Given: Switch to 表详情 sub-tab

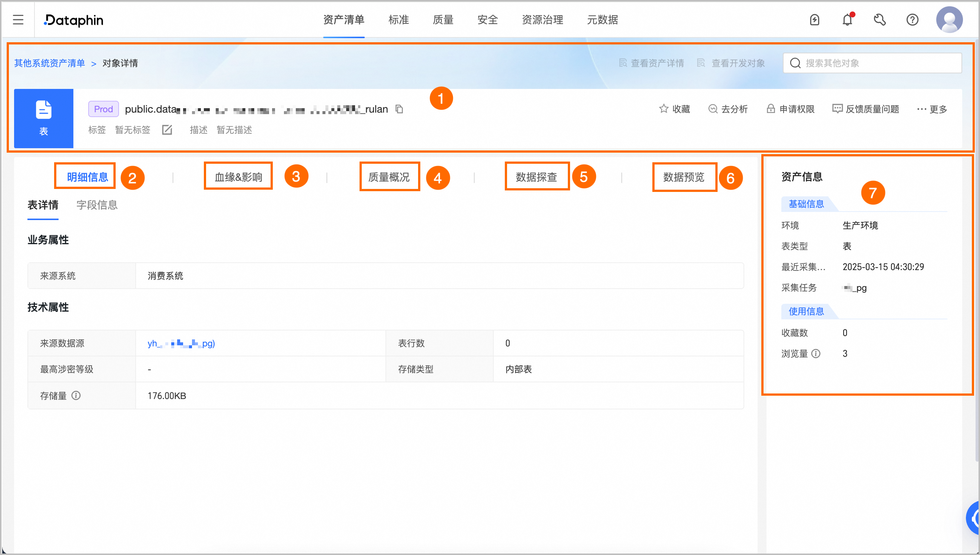Looking at the screenshot, I should pos(43,205).
